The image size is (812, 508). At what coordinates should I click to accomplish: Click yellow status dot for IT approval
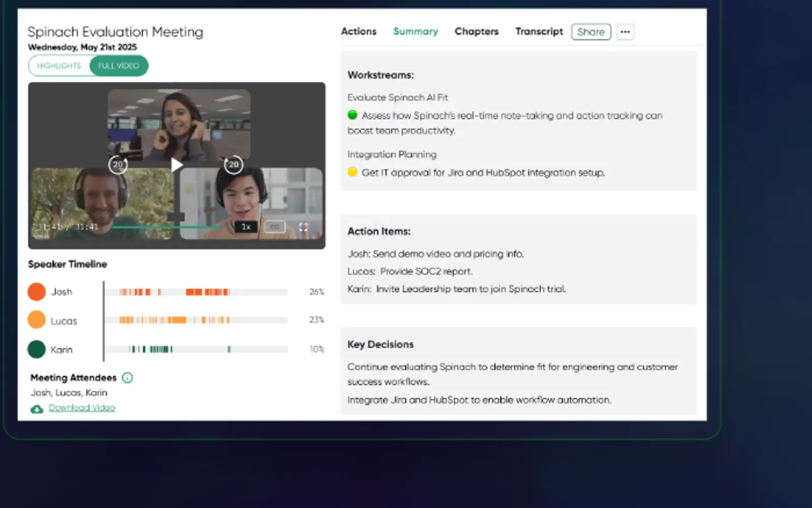pyautogui.click(x=352, y=172)
